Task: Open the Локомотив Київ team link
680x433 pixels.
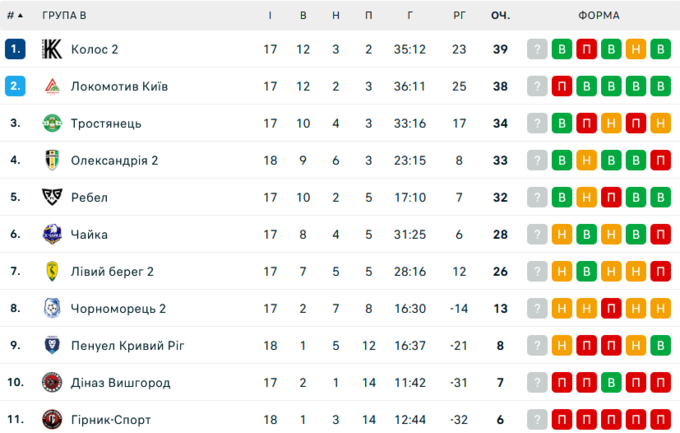Action: 119,86
